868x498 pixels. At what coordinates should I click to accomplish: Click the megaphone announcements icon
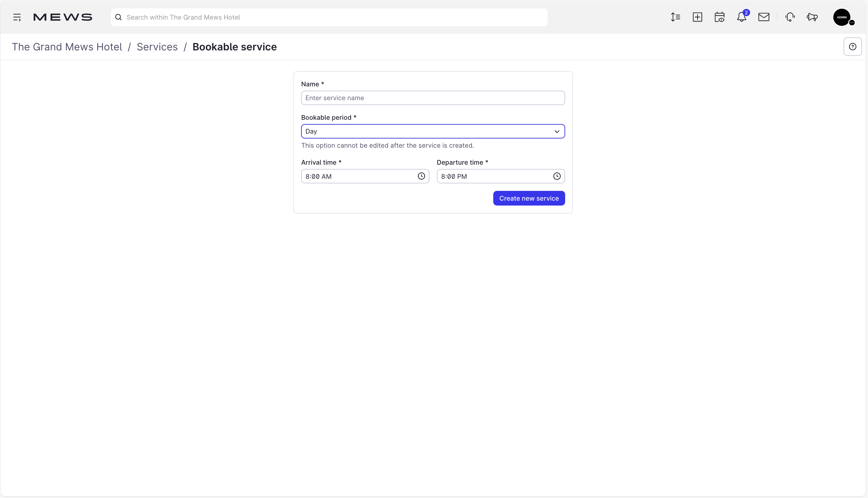812,17
